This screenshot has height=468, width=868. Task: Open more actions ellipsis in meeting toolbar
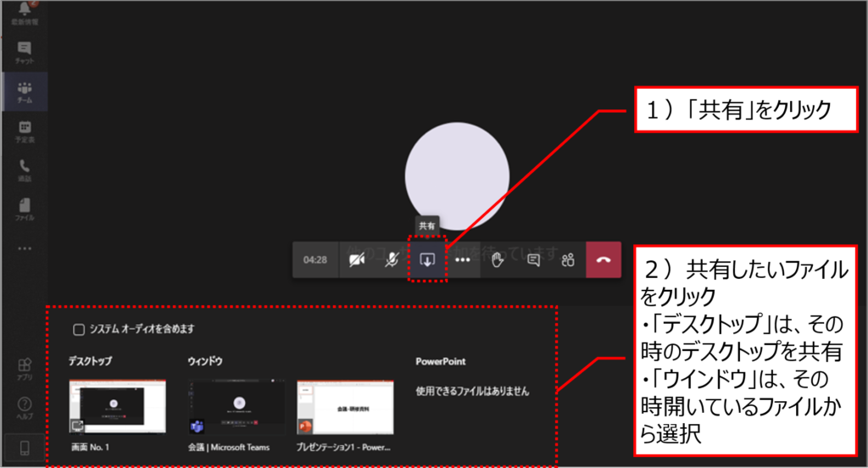click(462, 259)
